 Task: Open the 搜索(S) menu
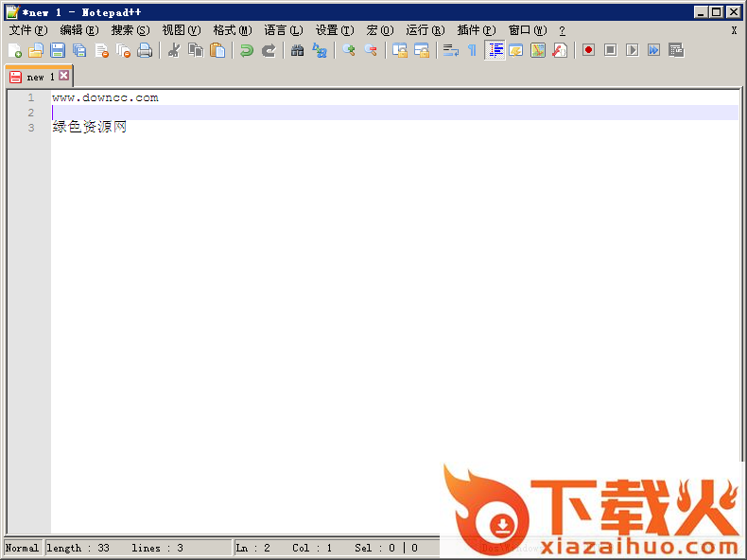130,30
